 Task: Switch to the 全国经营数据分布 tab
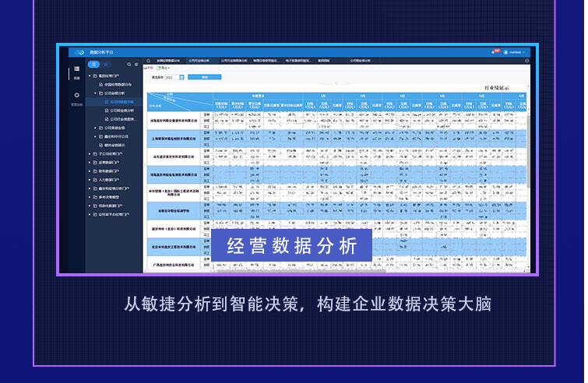tap(167, 59)
